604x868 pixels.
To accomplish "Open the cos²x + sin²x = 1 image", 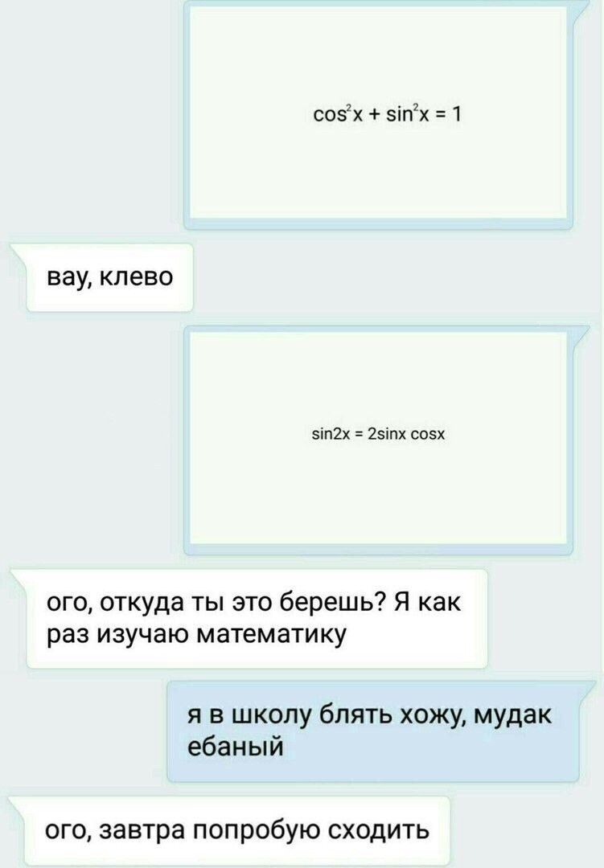I will coord(379,113).
